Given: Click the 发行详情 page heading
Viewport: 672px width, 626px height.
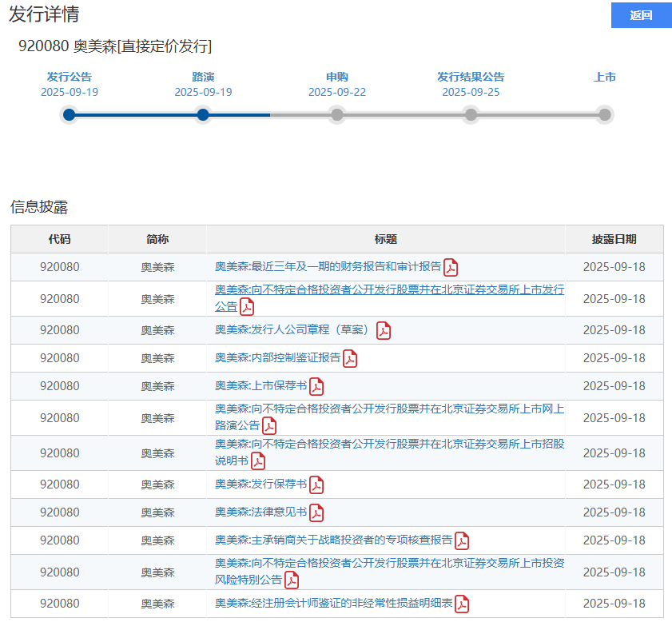Looking at the screenshot, I should point(44,14).
